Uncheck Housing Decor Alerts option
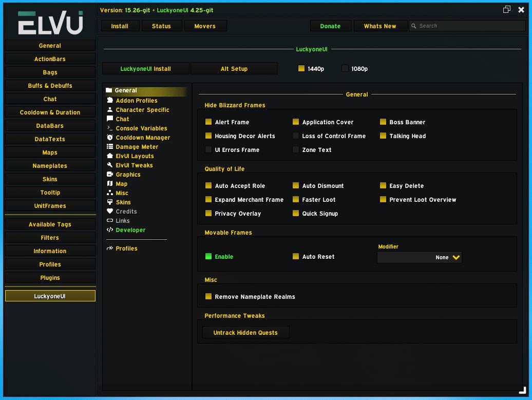The height and width of the screenshot is (400, 532). (208, 136)
